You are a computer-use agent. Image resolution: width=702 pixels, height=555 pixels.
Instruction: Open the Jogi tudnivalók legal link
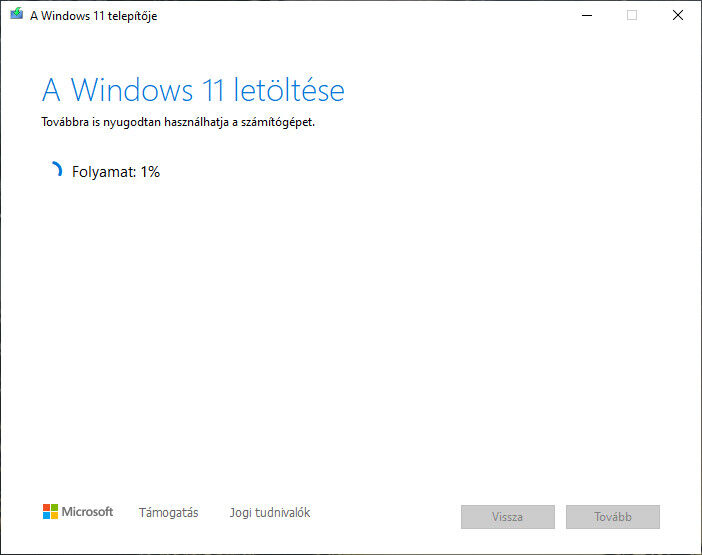(270, 512)
